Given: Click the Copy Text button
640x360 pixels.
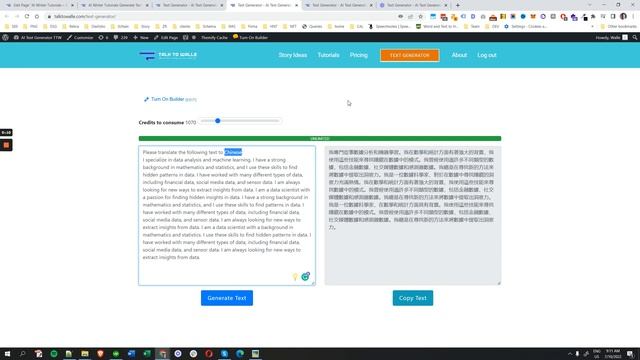Looking at the screenshot, I should 413,298.
